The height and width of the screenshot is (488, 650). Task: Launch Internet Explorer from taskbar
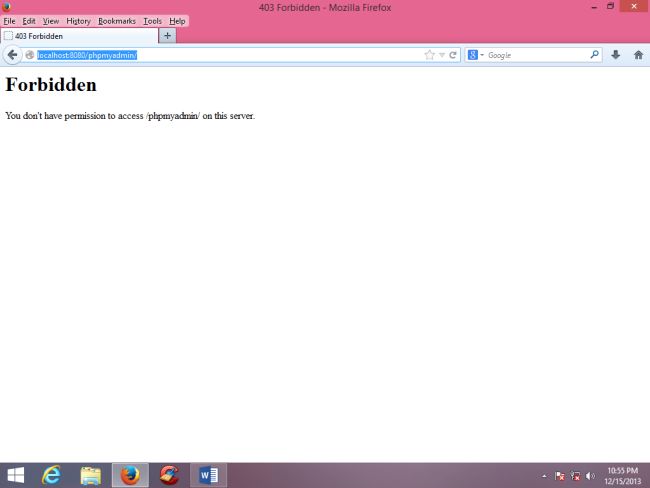[x=52, y=475]
